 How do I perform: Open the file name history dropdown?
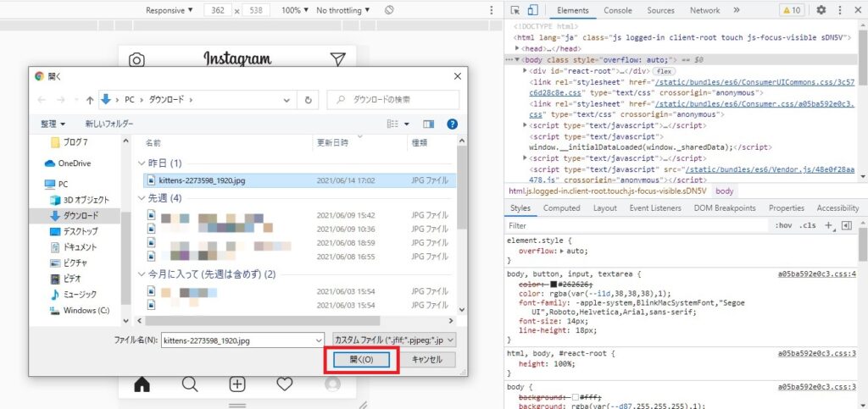coord(318,340)
